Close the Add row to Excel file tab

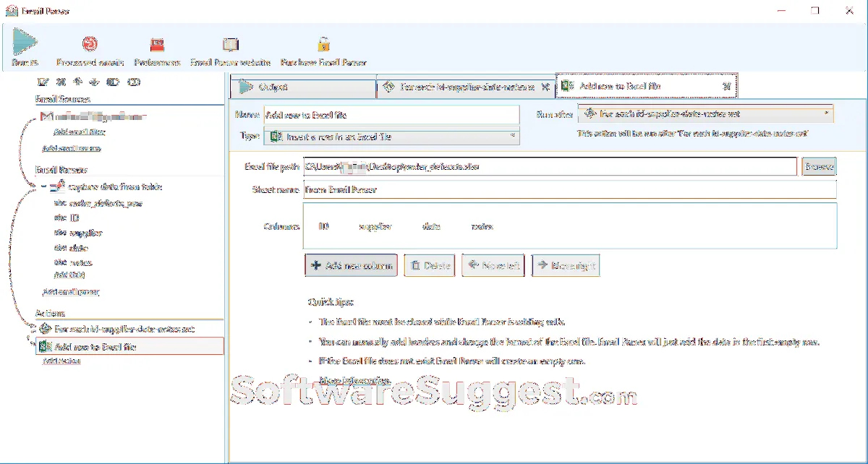point(727,87)
